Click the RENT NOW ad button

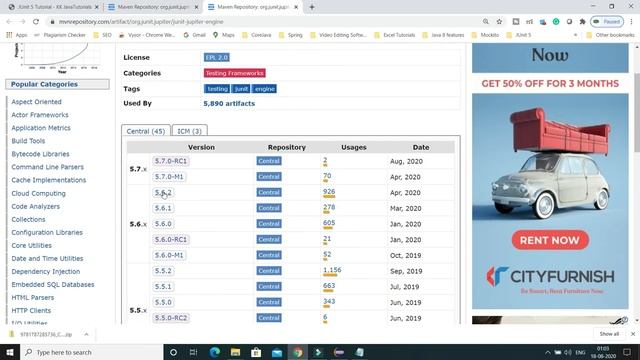tap(550, 240)
